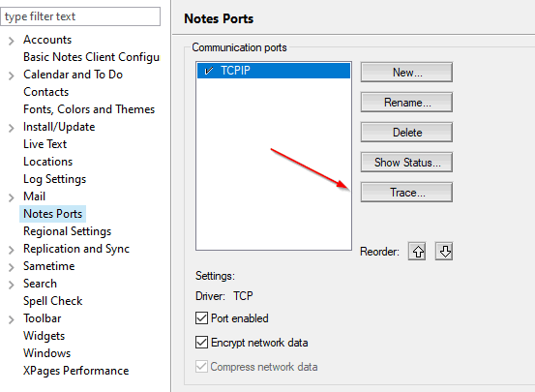
Task: Expand Calendar and To Do section
Action: pyautogui.click(x=12, y=75)
